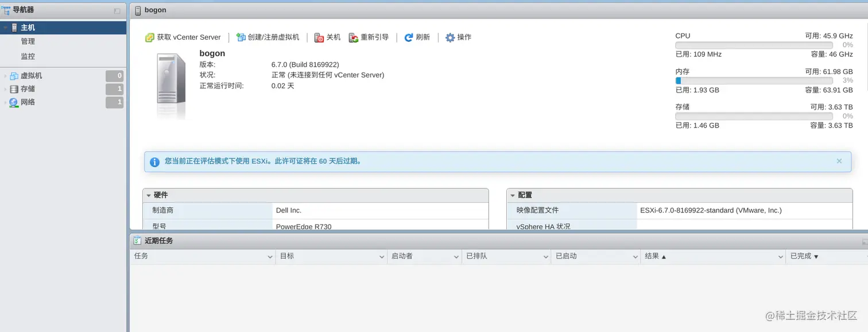
Task: Click the bogon host name heading
Action: point(212,53)
